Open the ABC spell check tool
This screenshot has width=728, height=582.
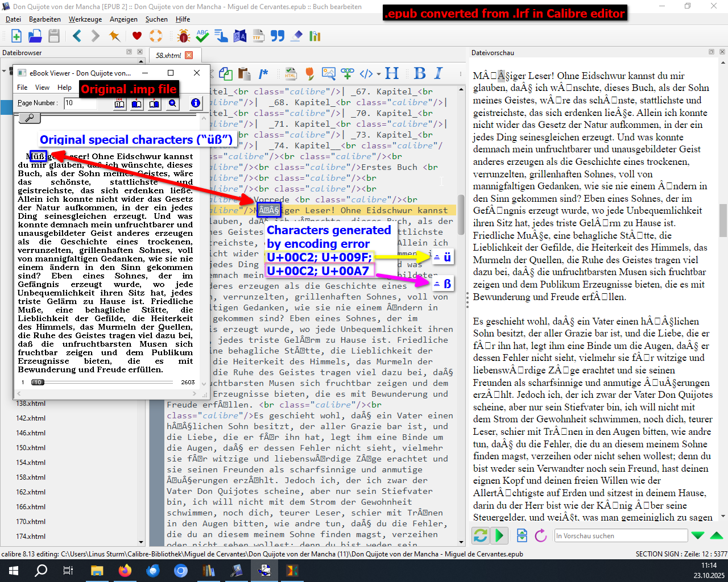point(202,36)
